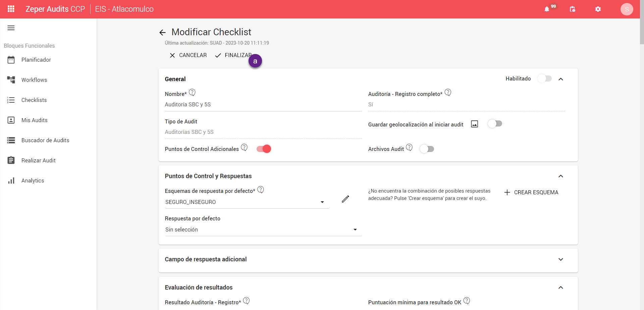Screen dimensions: 644x310
Task: Turn on the Archivos Audit toggle
Action: tap(427, 149)
